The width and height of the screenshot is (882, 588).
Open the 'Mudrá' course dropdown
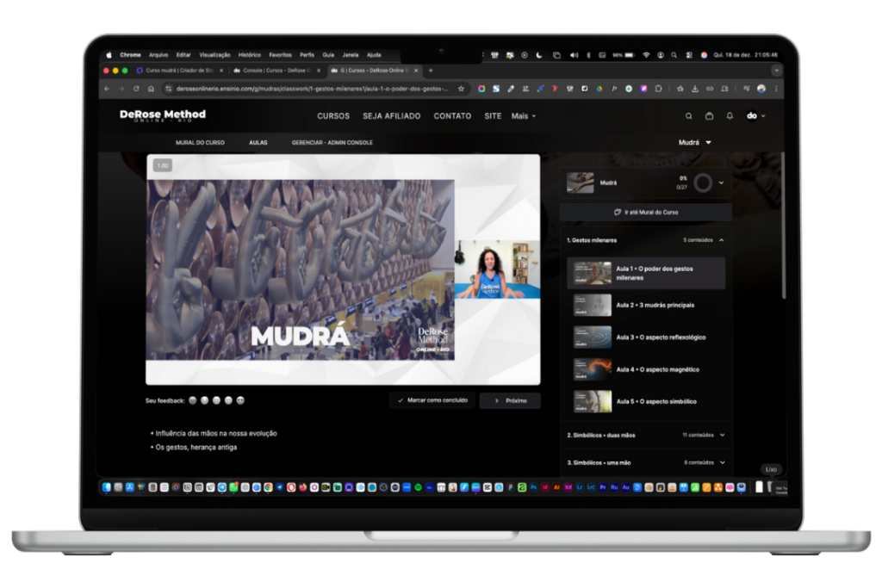point(695,143)
